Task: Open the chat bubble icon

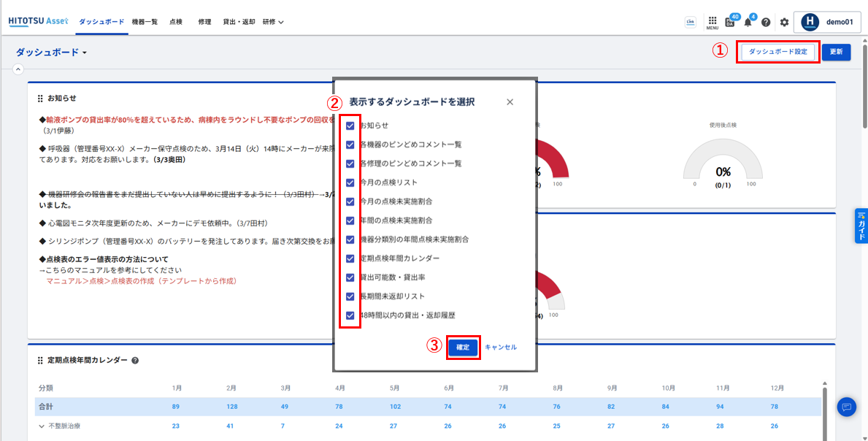Action: tap(846, 407)
